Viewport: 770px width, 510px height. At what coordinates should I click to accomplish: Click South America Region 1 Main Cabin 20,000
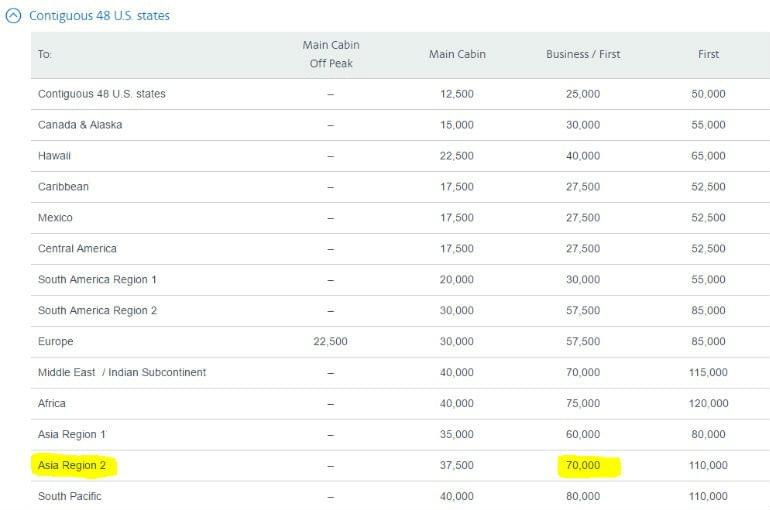[x=457, y=279]
